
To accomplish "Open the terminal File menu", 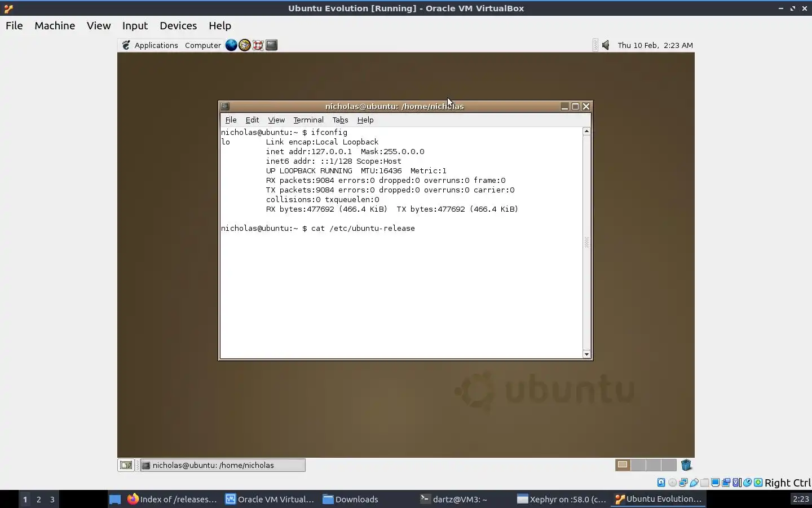I will (231, 120).
